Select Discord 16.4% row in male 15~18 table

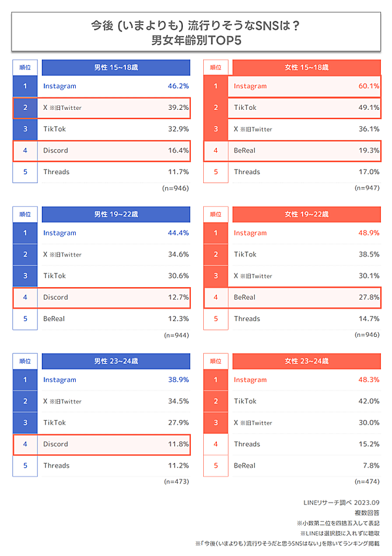(x=116, y=150)
